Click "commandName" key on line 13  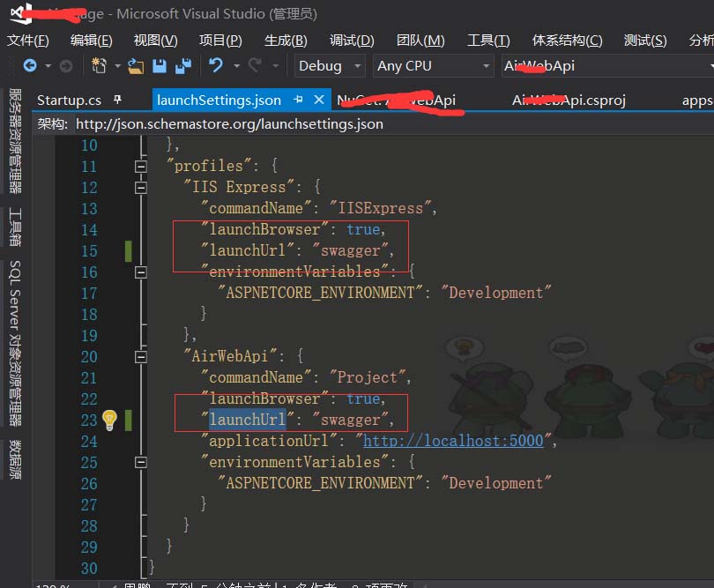[x=257, y=208]
